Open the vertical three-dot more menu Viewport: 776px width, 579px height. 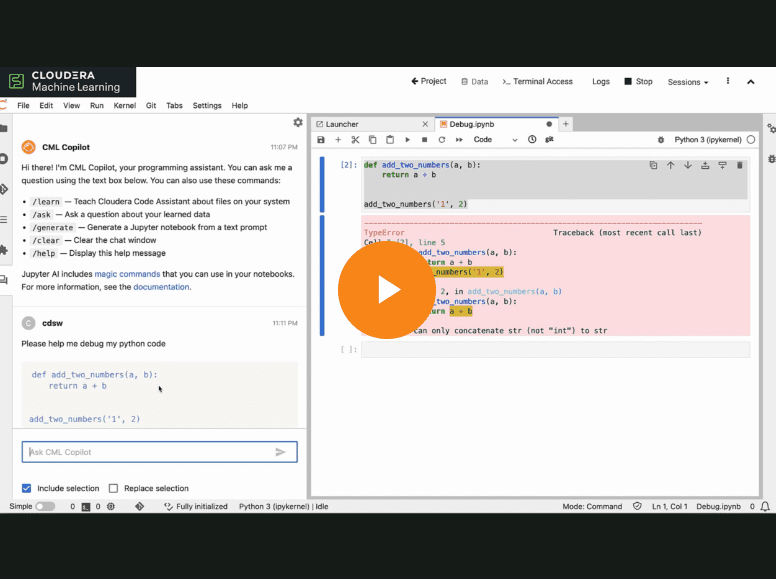pos(728,81)
